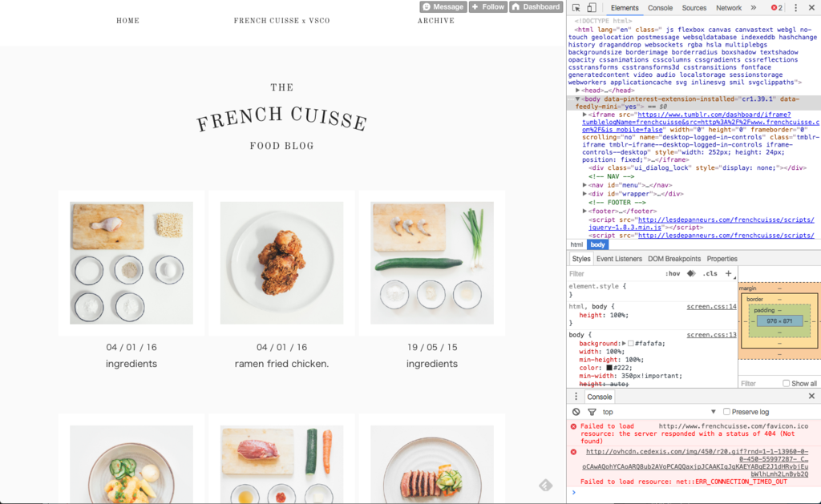Screen dimensions: 821x504
Task: Add new style rule plus icon
Action: pyautogui.click(x=728, y=273)
